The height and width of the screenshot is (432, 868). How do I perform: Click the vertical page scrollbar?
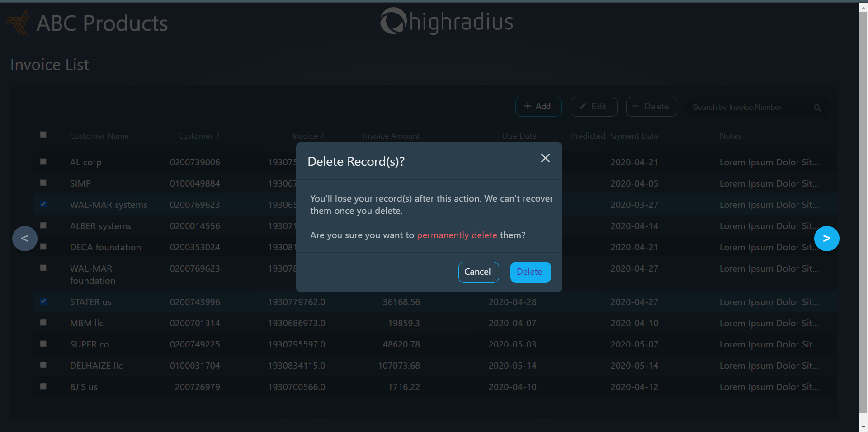863,212
